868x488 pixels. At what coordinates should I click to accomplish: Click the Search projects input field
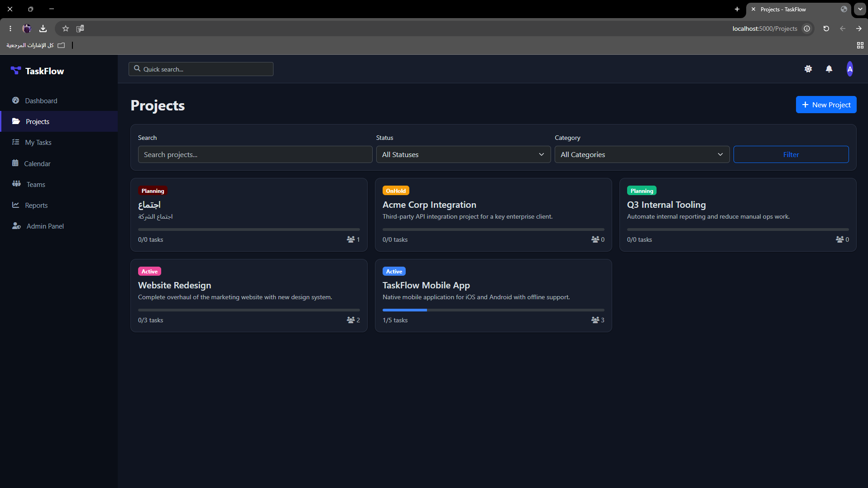coord(255,154)
